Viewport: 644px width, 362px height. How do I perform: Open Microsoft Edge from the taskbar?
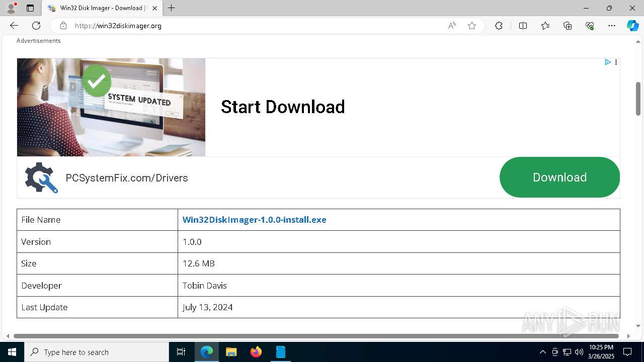coord(207,352)
